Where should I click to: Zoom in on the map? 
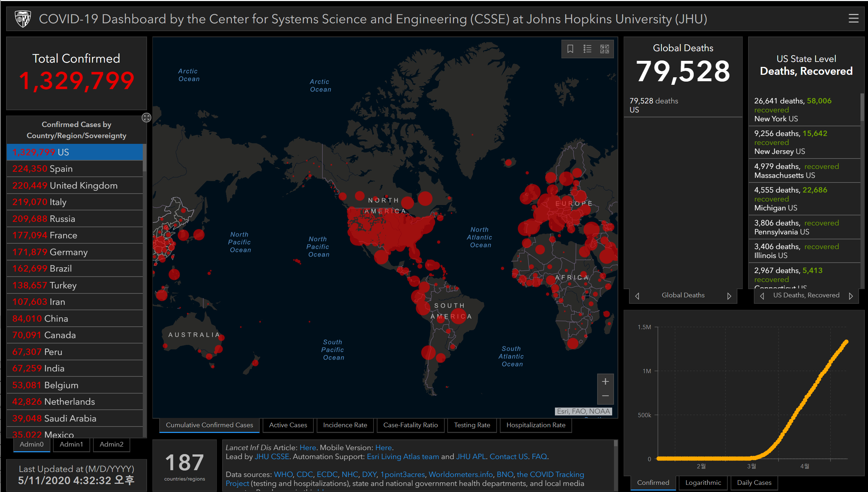tap(605, 382)
